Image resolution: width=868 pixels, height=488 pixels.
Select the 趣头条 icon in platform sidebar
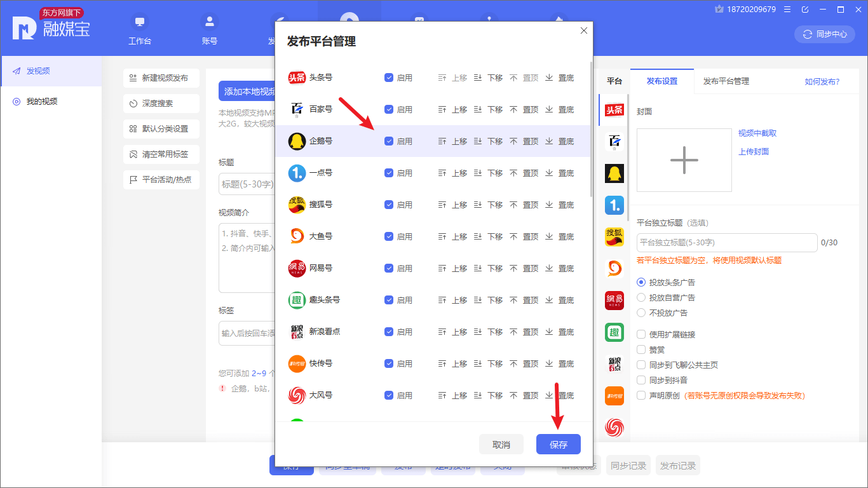coord(614,332)
